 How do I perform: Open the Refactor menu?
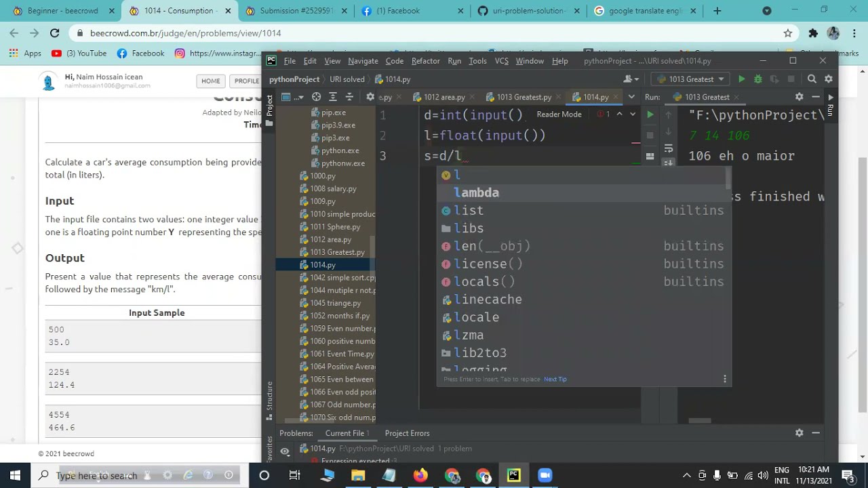[425, 61]
